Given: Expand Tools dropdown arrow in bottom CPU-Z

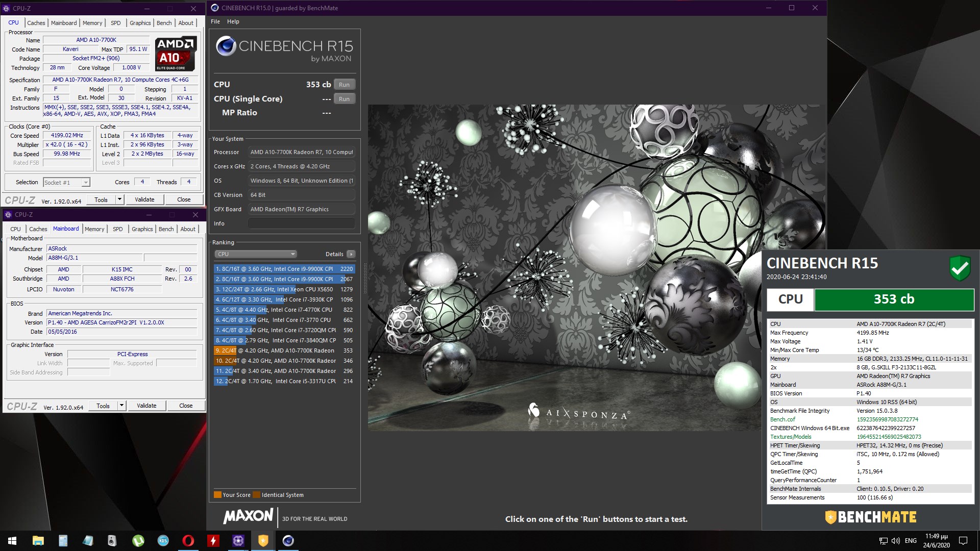Looking at the screenshot, I should click(x=122, y=406).
